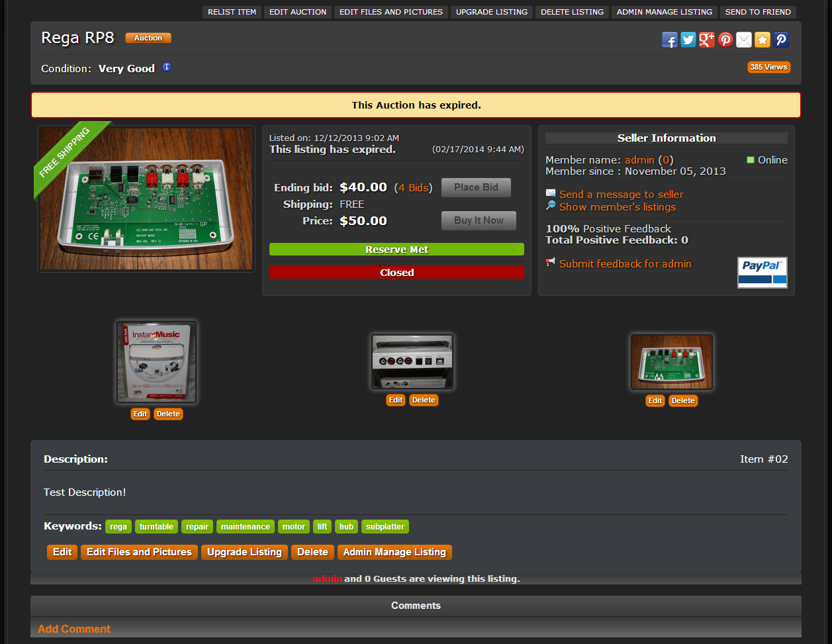
Task: Click the orange Edit button under keywords
Action: [x=62, y=552]
